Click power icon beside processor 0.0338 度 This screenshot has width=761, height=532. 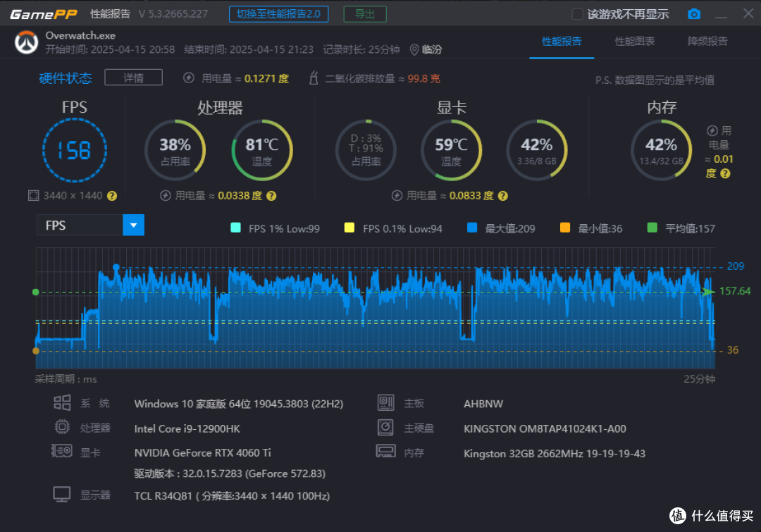point(166,196)
